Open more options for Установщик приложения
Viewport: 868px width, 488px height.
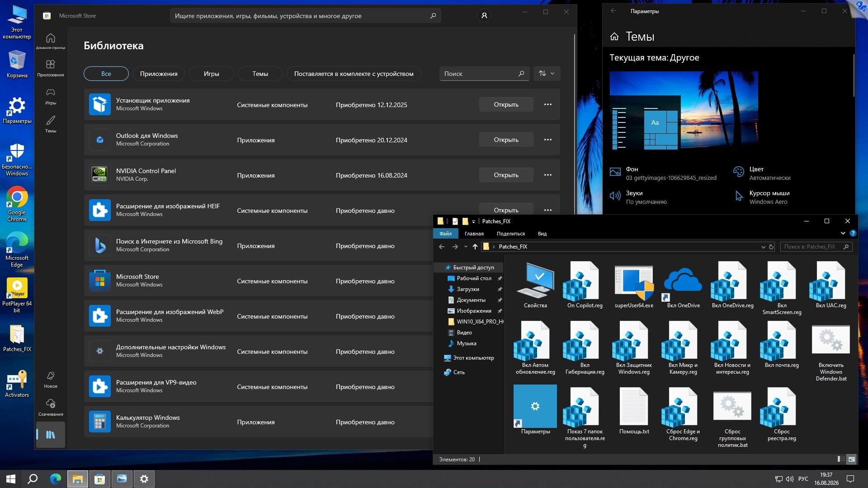pyautogui.click(x=548, y=104)
